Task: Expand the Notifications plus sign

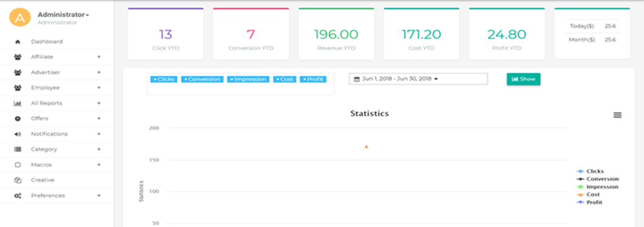Action: (x=99, y=134)
